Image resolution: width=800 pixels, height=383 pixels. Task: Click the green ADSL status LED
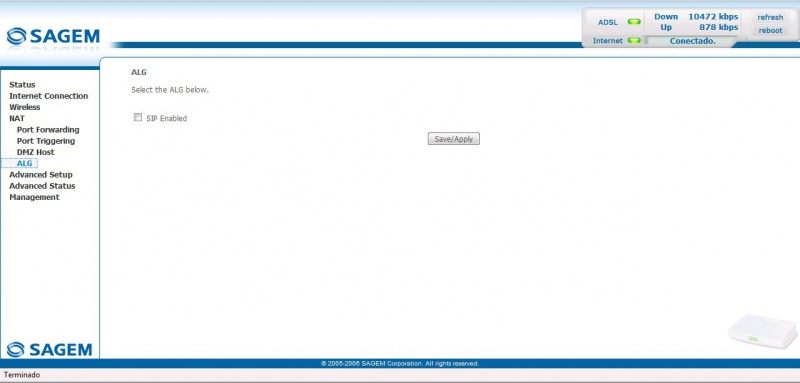[x=634, y=22]
